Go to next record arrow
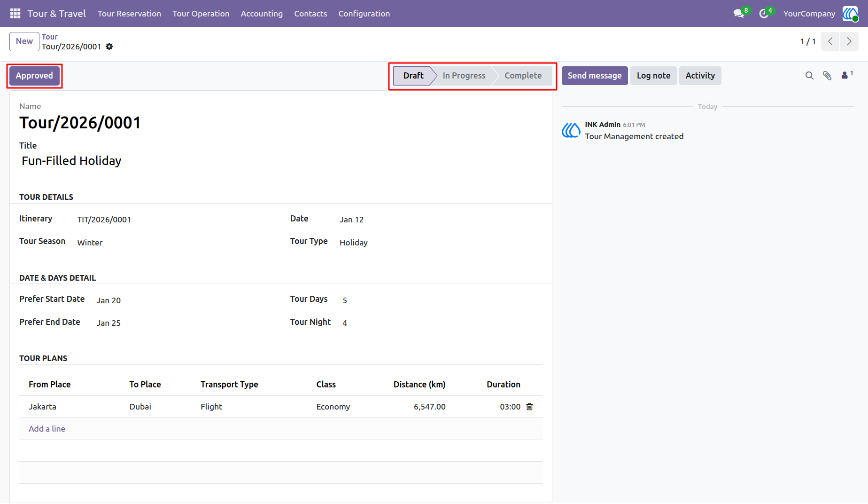Image resolution: width=868 pixels, height=504 pixels. [849, 41]
